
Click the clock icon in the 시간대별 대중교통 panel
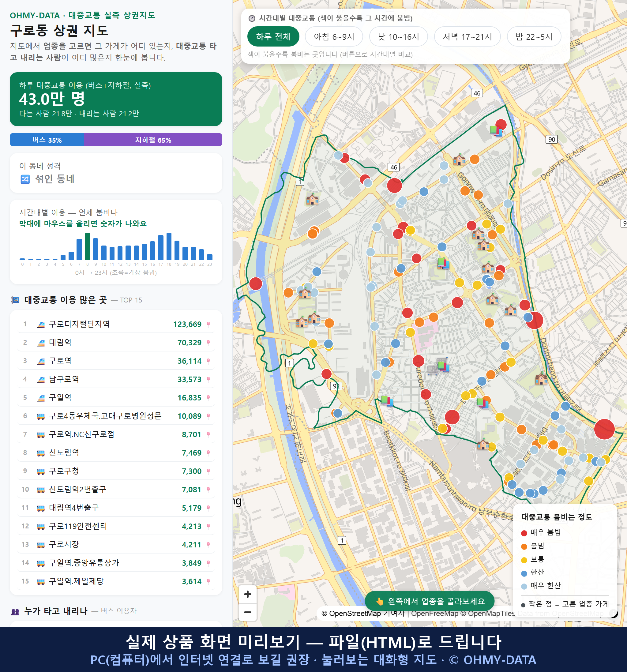click(x=252, y=18)
